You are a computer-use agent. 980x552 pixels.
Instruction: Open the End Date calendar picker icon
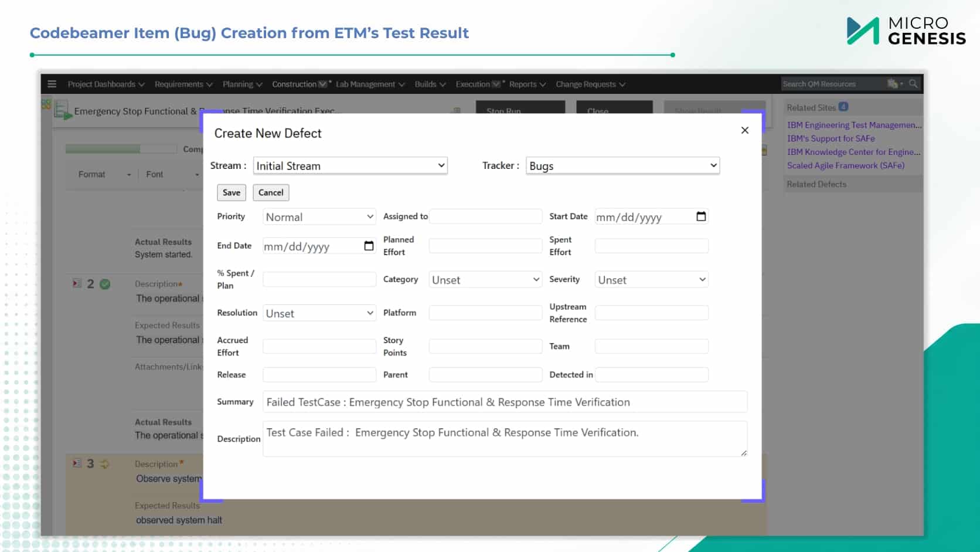click(369, 246)
